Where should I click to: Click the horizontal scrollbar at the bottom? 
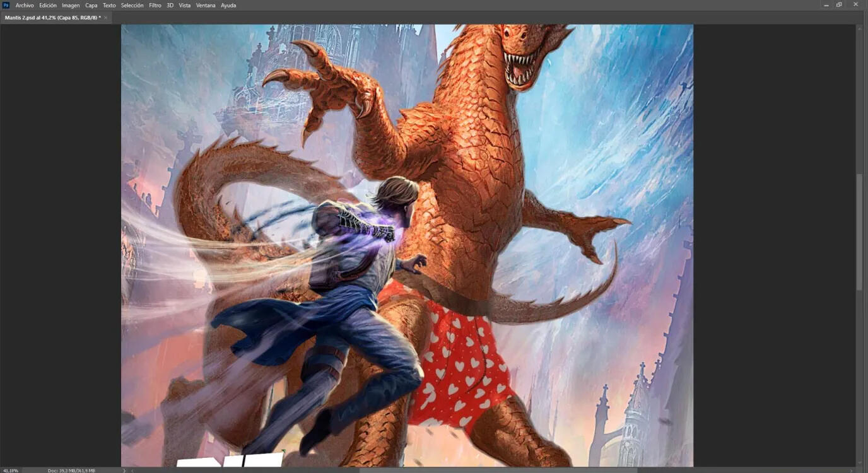[x=498, y=470]
